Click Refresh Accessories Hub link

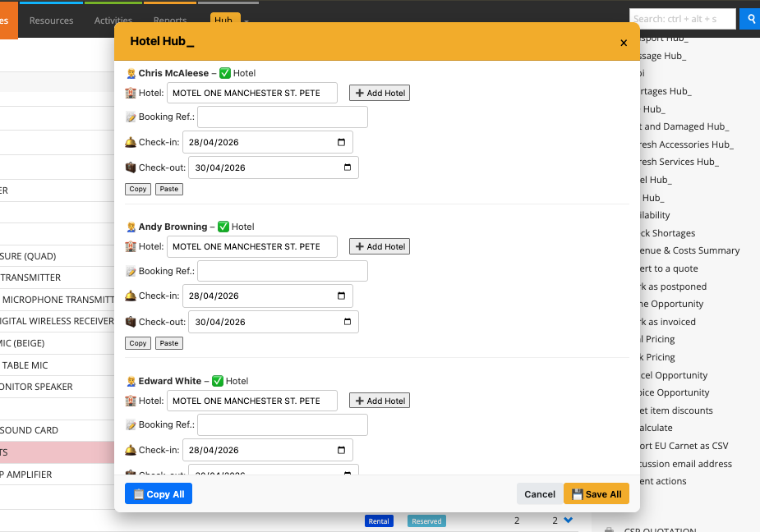coord(687,144)
